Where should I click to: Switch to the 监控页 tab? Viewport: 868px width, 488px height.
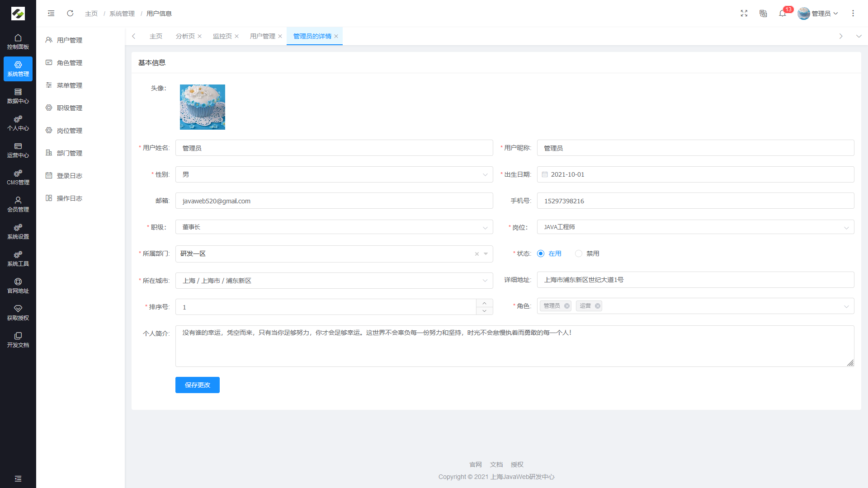click(222, 36)
